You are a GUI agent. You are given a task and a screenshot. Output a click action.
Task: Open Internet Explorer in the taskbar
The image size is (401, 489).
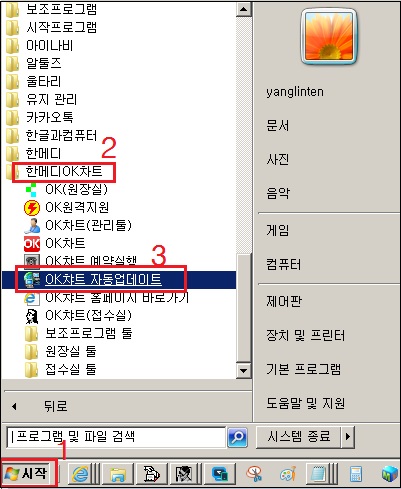click(x=80, y=474)
